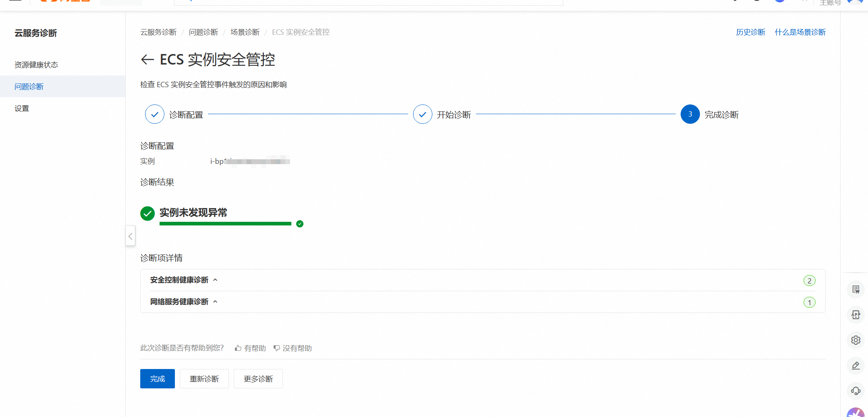This screenshot has height=417, width=868.
Task: Collapse the 安全控制健康诊断 section chevron
Action: click(x=215, y=280)
